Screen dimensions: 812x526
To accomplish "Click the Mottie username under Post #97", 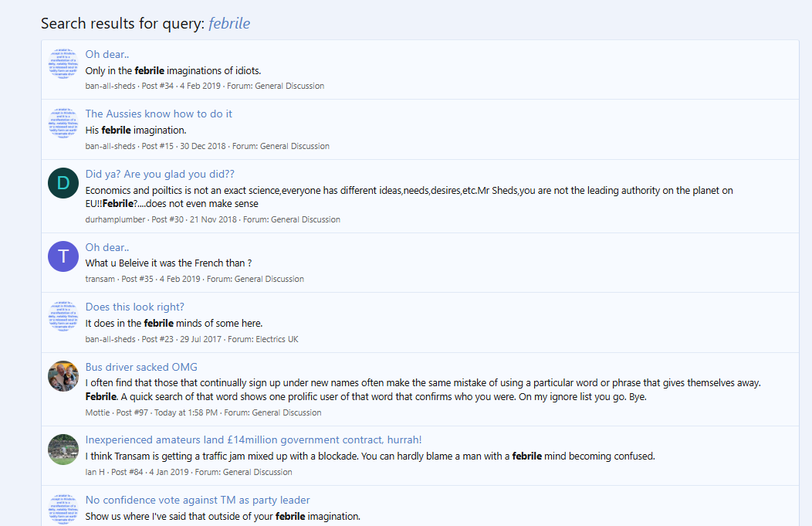I will pos(97,412).
